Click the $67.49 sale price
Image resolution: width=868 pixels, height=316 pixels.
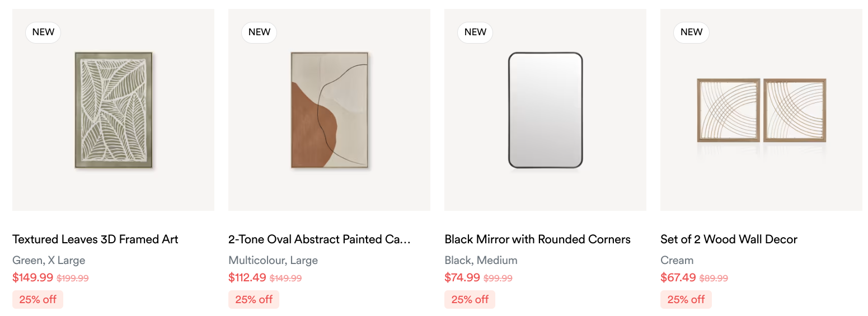tap(678, 277)
